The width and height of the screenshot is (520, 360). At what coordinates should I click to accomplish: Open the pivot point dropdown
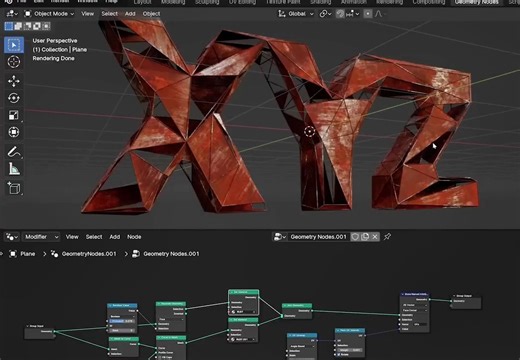tap(325, 14)
